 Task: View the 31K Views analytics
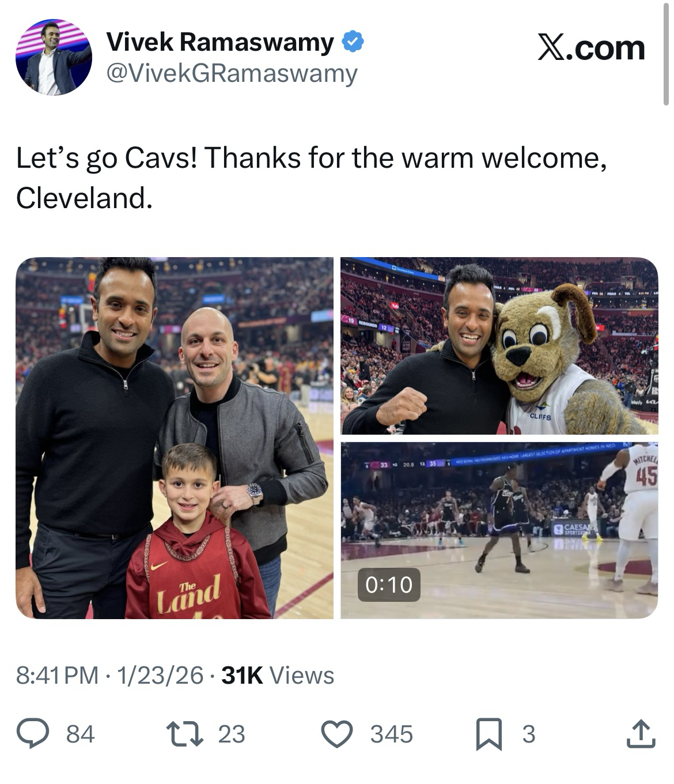tap(278, 675)
